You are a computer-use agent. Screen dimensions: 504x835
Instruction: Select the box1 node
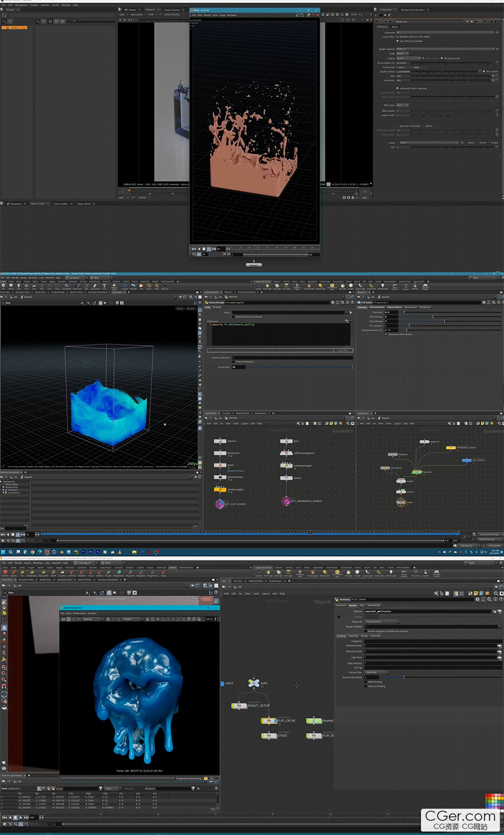[x=286, y=441]
